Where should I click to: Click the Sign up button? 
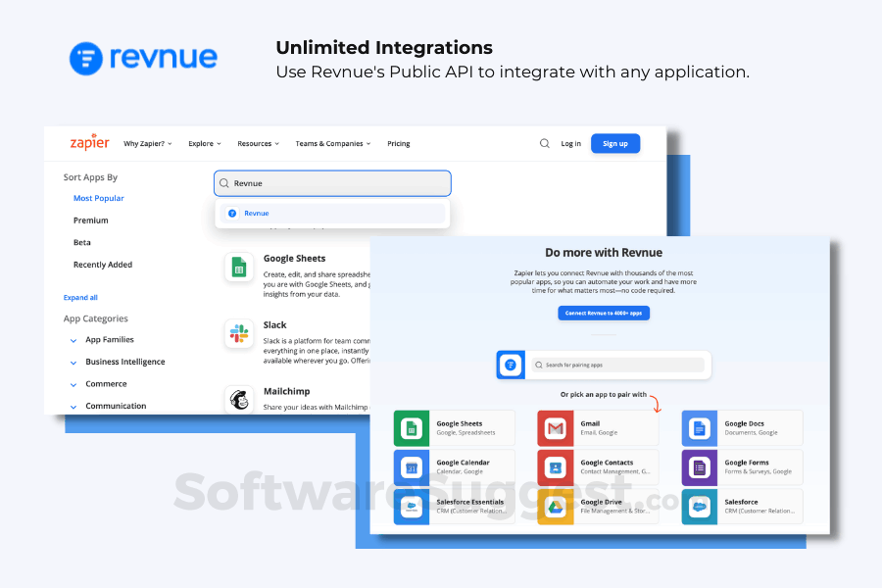click(615, 143)
